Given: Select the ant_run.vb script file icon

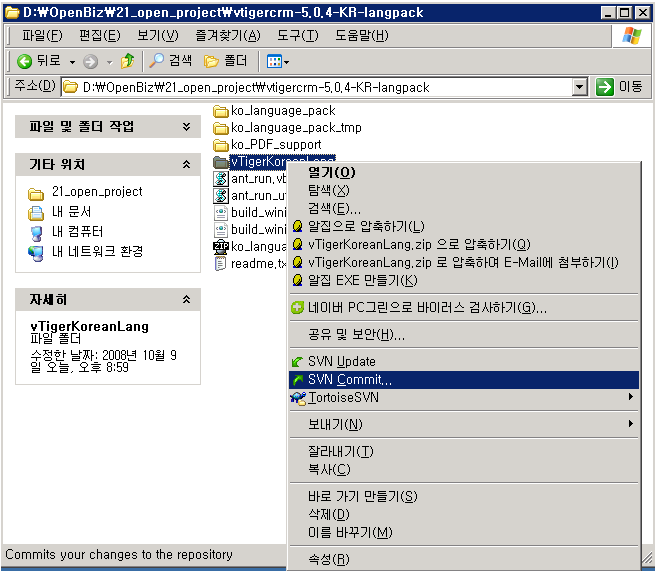Looking at the screenshot, I should tap(220, 179).
